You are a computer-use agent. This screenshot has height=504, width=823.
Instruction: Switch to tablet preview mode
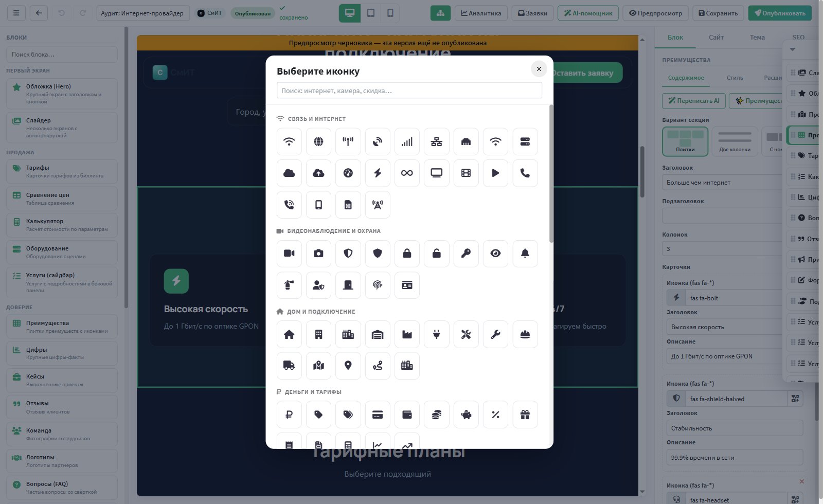370,13
